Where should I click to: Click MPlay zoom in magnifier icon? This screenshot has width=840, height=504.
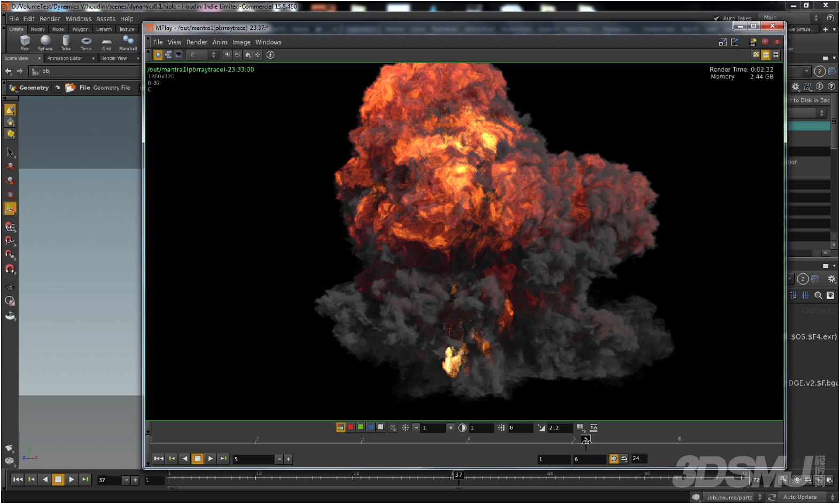[227, 54]
